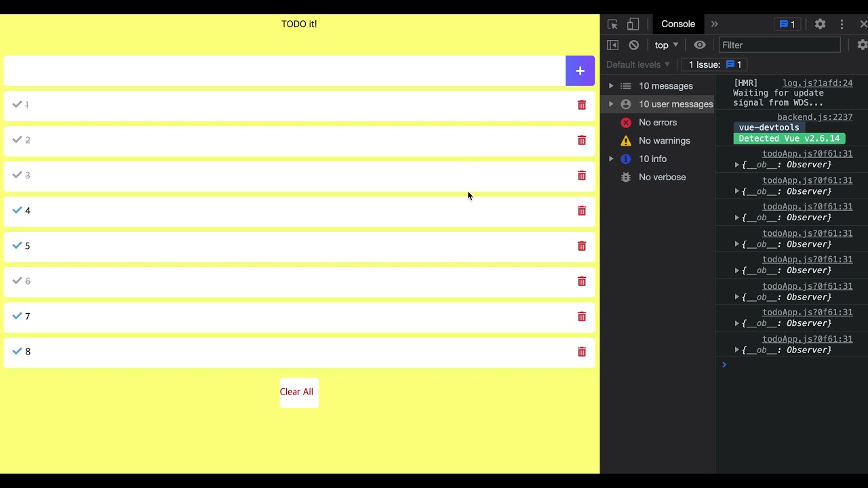Delete todo item 1 with trash icon
Screen dimensions: 868x488
[x=581, y=105]
